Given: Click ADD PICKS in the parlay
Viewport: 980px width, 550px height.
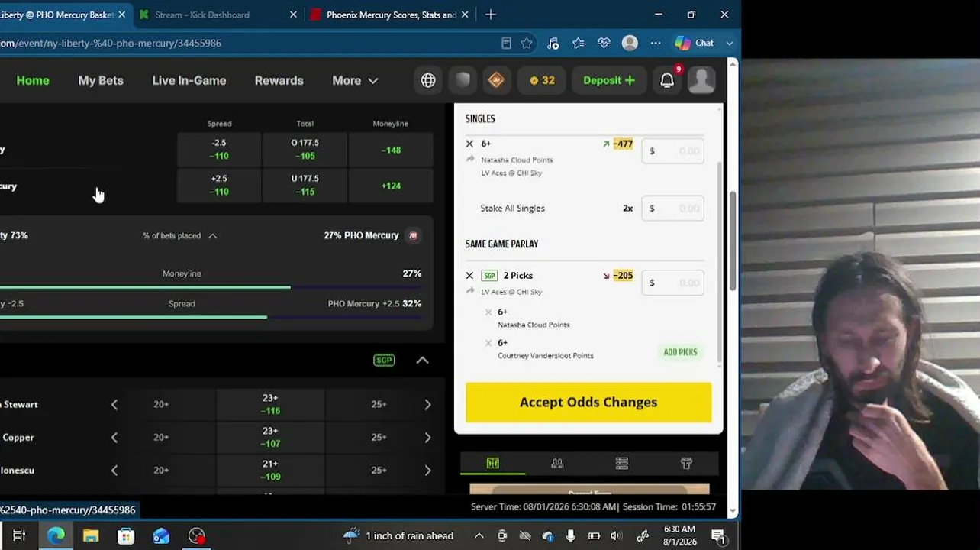Looking at the screenshot, I should coord(680,352).
